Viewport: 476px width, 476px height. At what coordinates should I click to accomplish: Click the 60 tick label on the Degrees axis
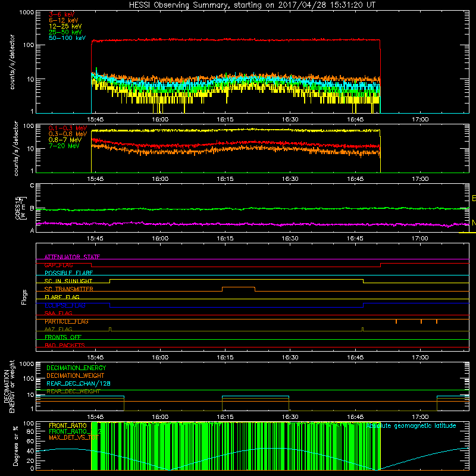click(x=30, y=441)
